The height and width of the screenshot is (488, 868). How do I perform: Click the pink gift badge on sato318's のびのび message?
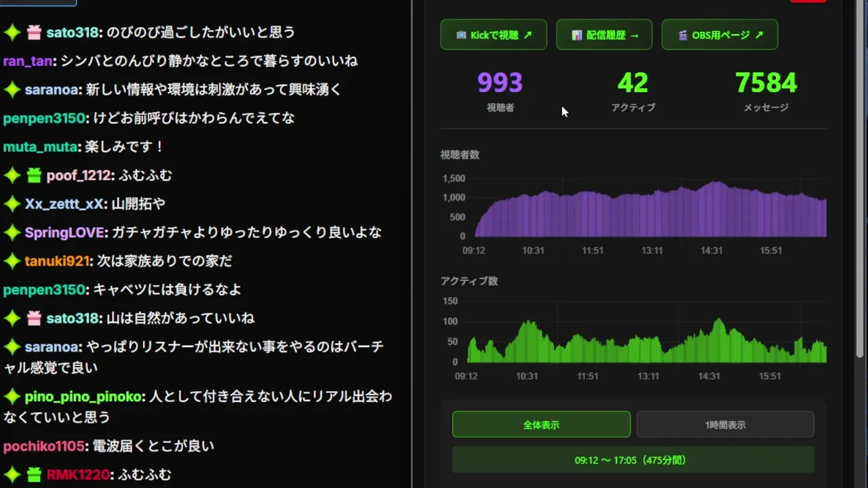point(34,32)
